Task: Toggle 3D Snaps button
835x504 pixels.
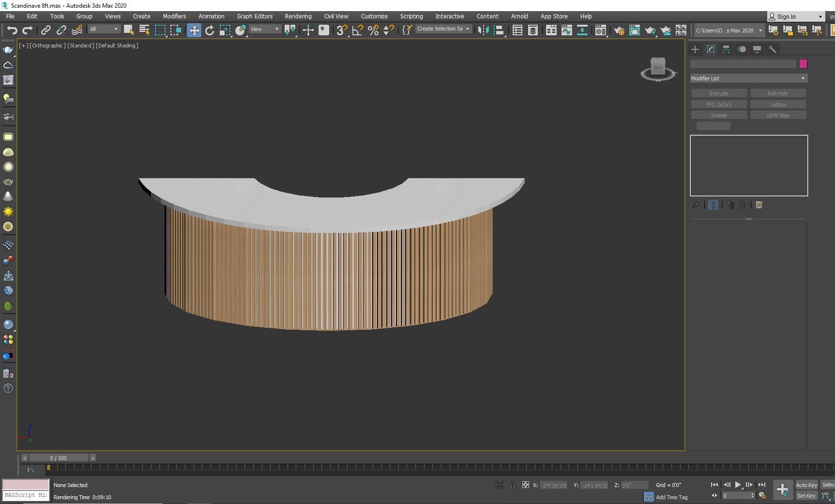Action: [x=342, y=30]
